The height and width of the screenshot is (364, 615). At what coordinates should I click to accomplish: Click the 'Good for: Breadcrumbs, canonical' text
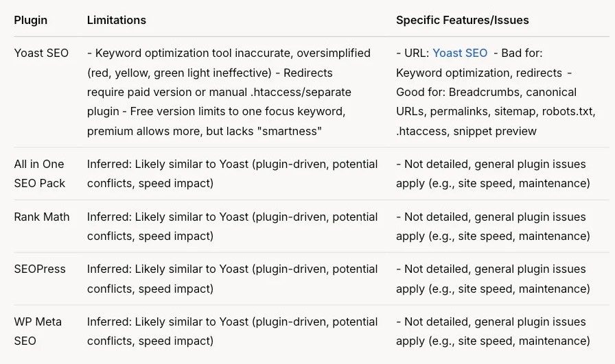click(x=487, y=92)
